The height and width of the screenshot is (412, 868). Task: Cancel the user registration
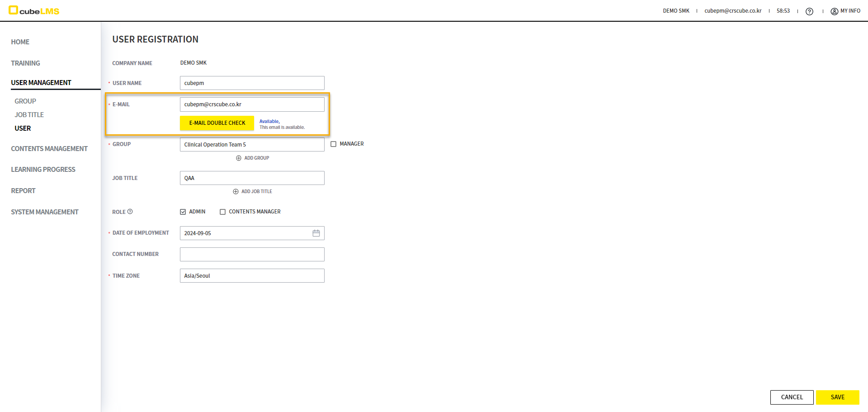click(792, 398)
